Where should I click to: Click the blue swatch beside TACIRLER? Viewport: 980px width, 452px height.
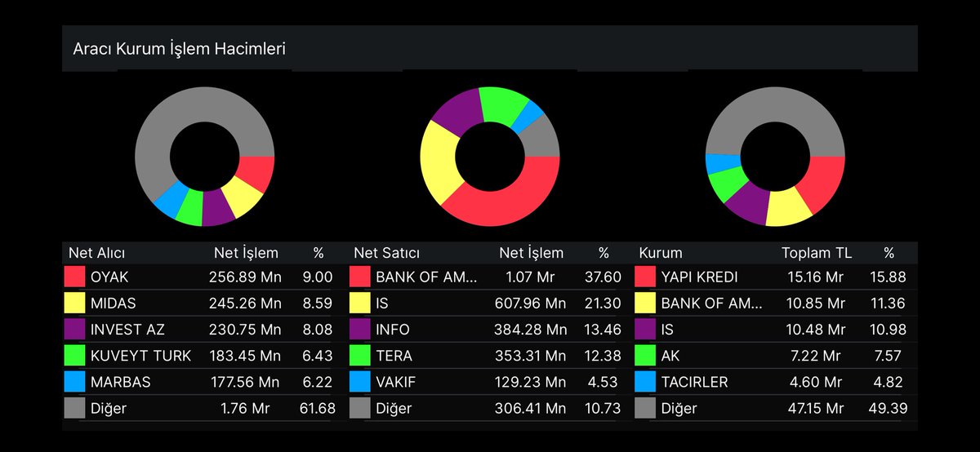(645, 382)
